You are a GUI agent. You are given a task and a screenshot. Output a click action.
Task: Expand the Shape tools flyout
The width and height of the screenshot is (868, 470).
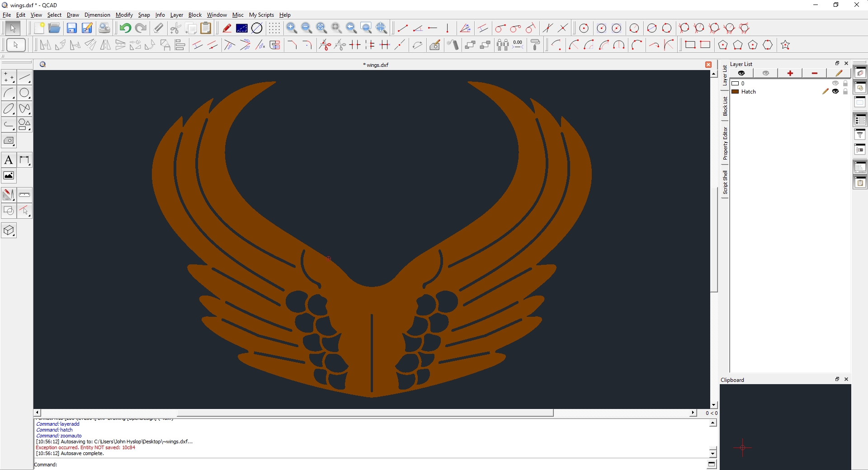point(24,124)
